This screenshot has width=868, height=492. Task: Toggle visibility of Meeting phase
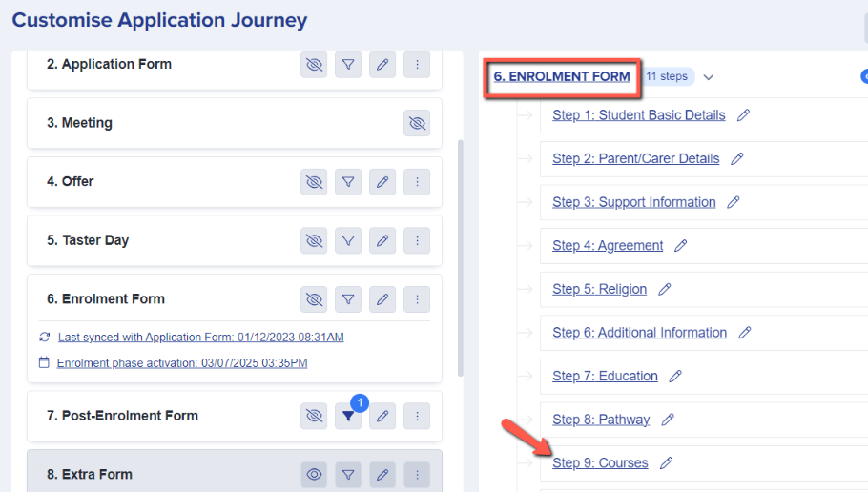pyautogui.click(x=417, y=124)
